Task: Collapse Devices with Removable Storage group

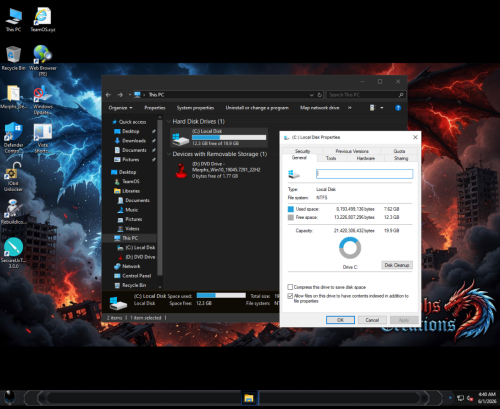Action: point(169,154)
